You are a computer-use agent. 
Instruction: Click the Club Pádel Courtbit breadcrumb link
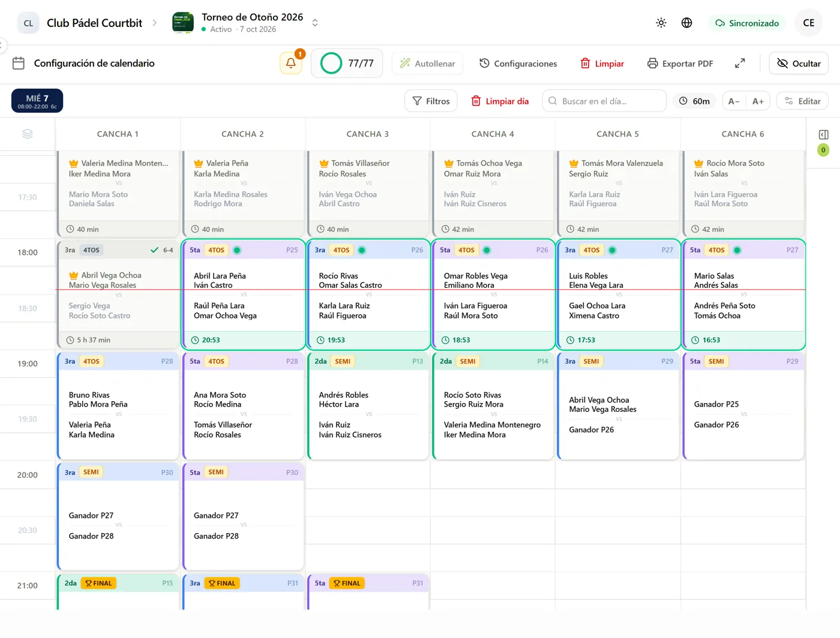(x=94, y=23)
